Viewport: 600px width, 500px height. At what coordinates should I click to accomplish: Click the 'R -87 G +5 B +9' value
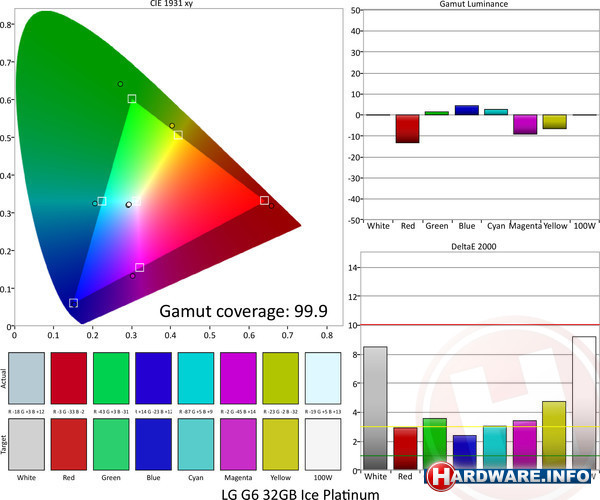pos(196,412)
